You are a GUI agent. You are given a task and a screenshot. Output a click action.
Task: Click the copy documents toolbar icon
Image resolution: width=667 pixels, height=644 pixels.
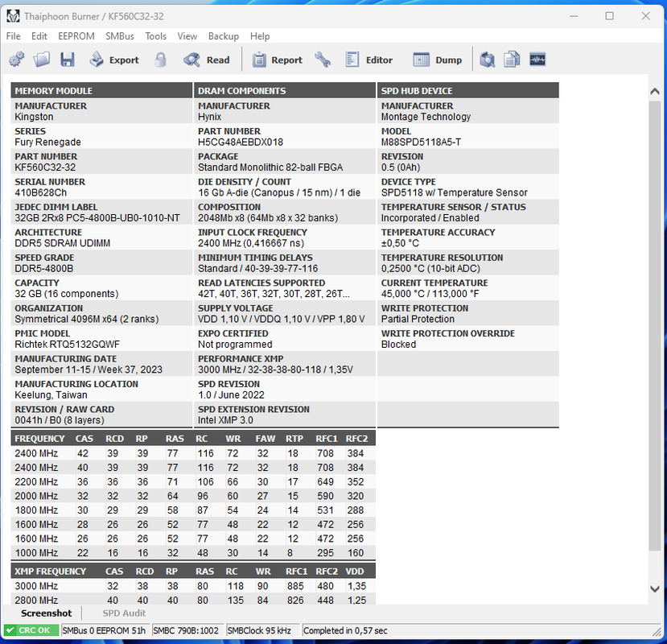pyautogui.click(x=512, y=60)
